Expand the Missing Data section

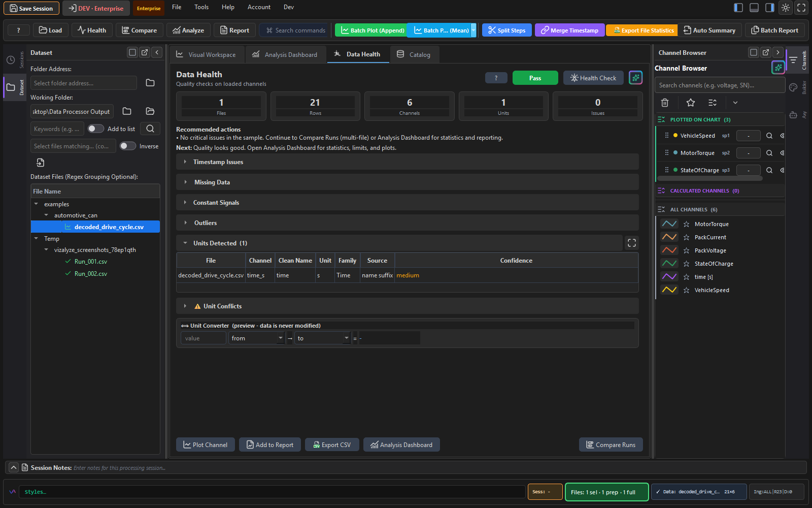[x=407, y=182]
